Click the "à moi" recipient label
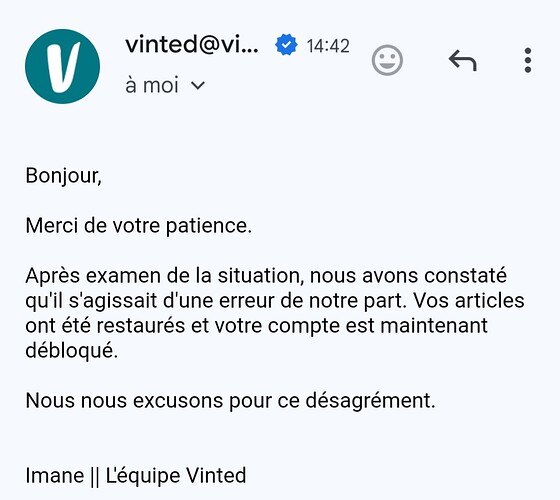The image size is (560, 500). pos(152,85)
